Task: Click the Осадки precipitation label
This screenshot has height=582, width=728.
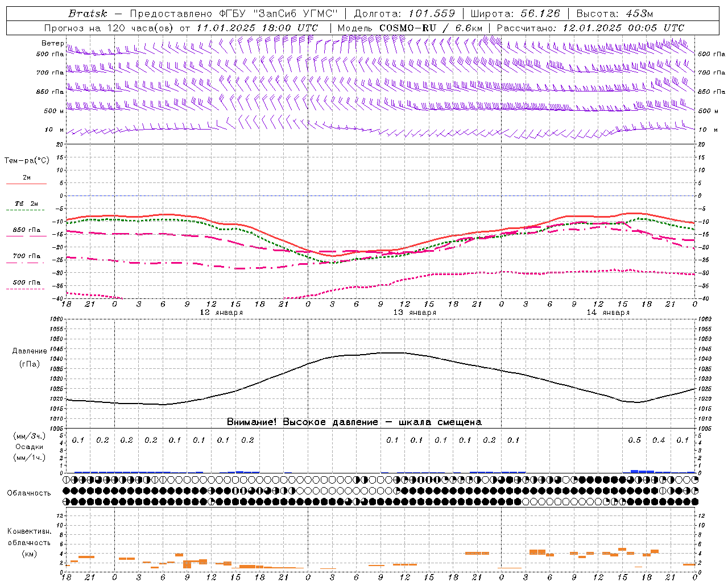Action: click(29, 447)
